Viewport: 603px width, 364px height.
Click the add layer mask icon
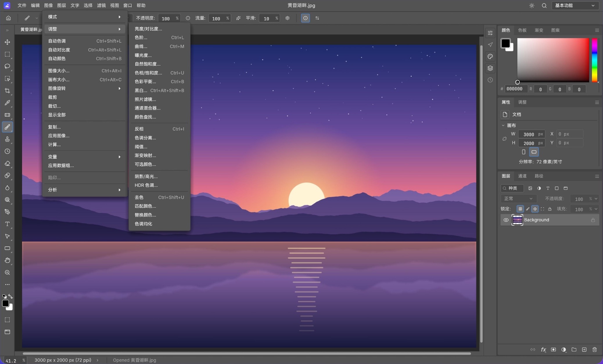click(553, 349)
